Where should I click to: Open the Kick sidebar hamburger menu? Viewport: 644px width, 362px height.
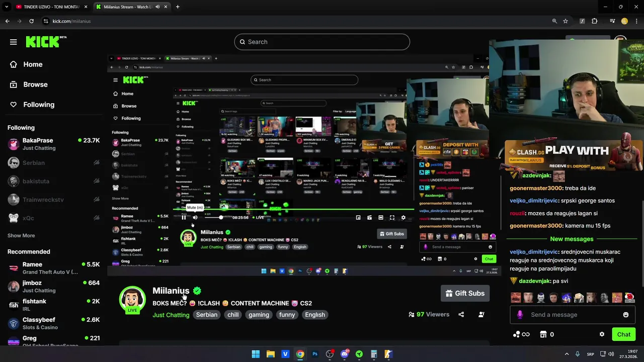(x=14, y=42)
